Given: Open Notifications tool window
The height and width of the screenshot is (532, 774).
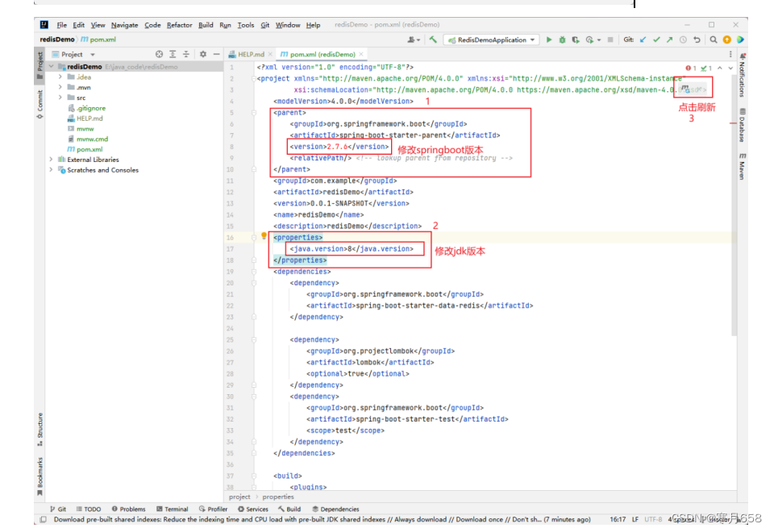Looking at the screenshot, I should tap(742, 75).
